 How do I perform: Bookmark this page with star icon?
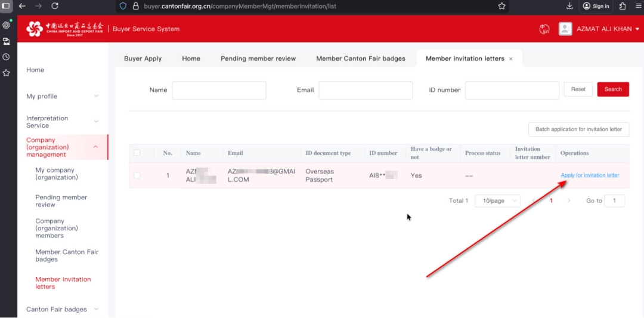(x=501, y=6)
